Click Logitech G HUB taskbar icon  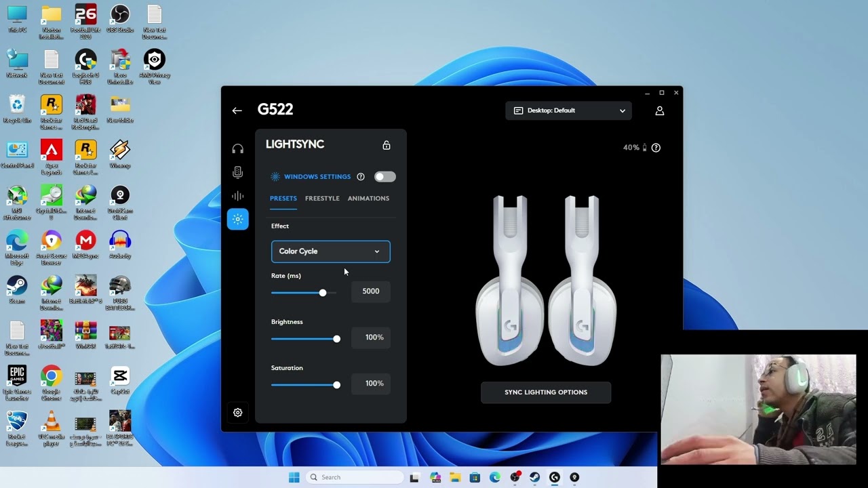point(555,477)
